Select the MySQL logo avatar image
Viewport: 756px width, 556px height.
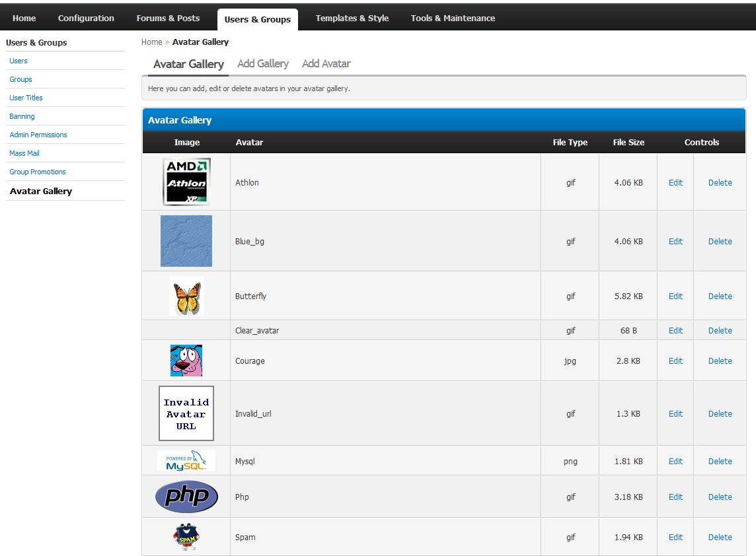tap(186, 461)
